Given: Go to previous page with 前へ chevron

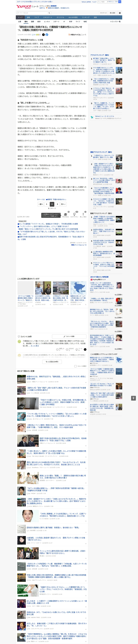Looking at the screenshot, I should (x=41, y=204).
